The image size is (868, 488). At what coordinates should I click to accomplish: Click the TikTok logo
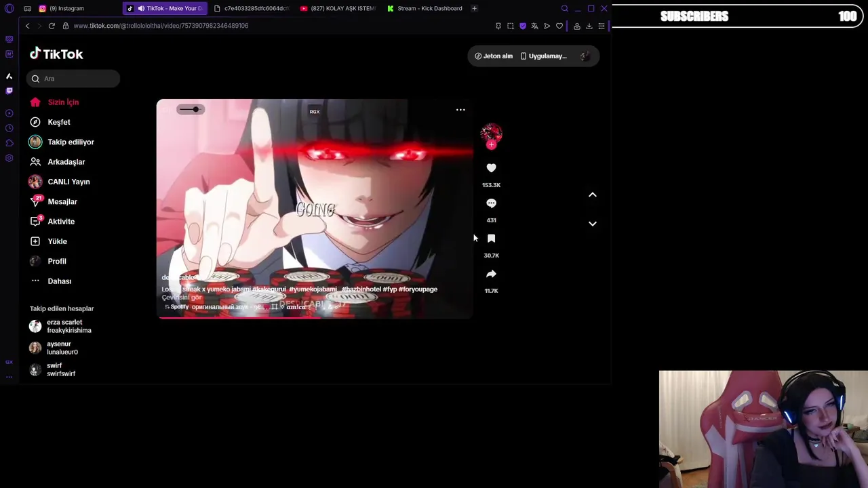pos(56,54)
